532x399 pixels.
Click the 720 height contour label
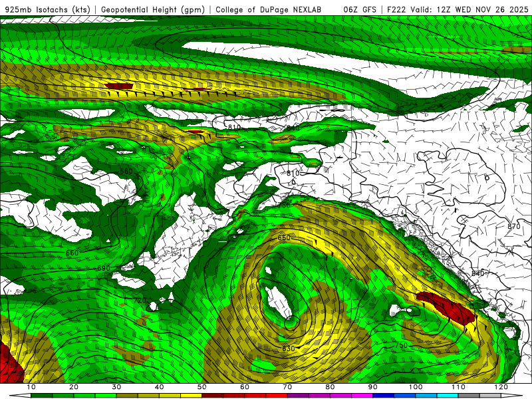[x=140, y=300]
